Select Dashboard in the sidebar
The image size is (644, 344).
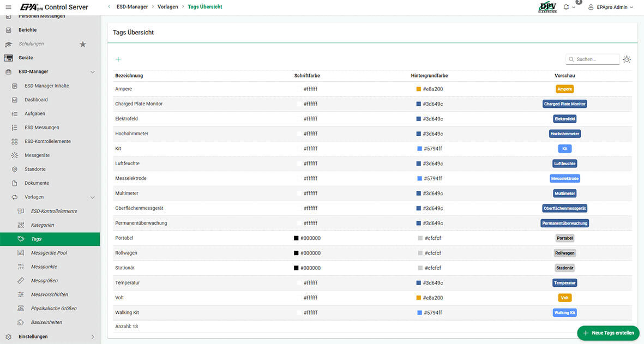click(x=36, y=100)
